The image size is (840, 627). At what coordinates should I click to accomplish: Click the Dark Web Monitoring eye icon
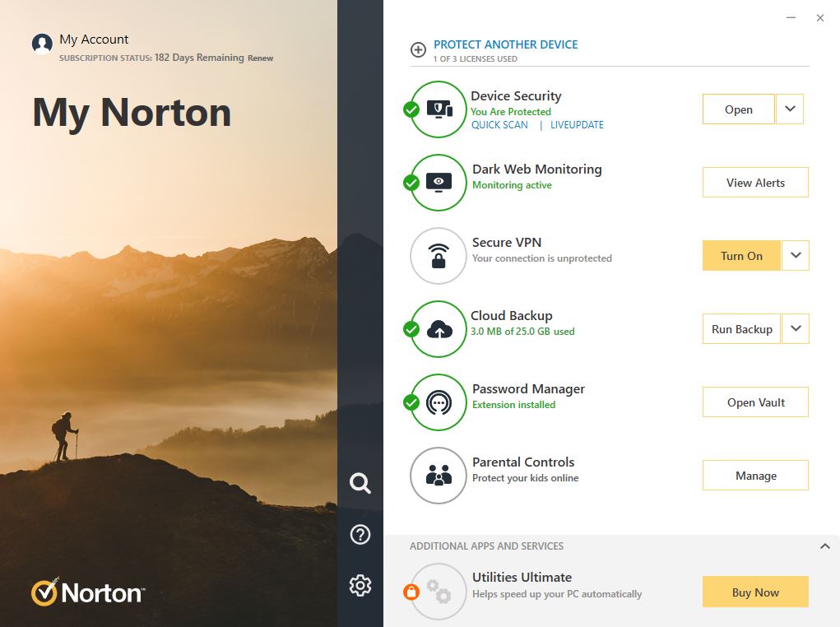pyautogui.click(x=439, y=183)
